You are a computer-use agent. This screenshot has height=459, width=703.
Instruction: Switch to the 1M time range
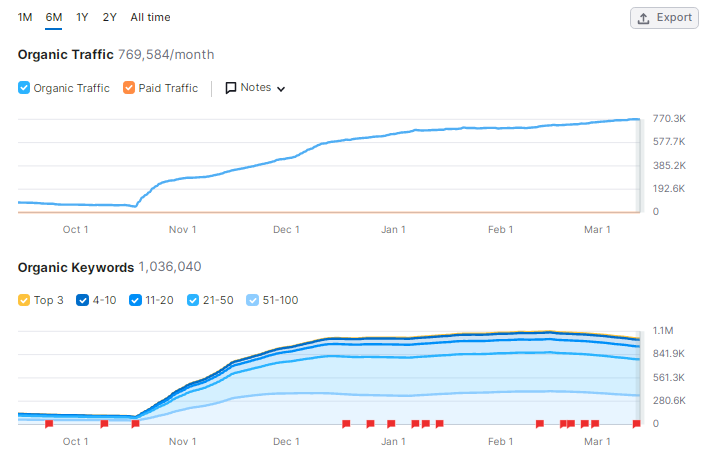25,17
